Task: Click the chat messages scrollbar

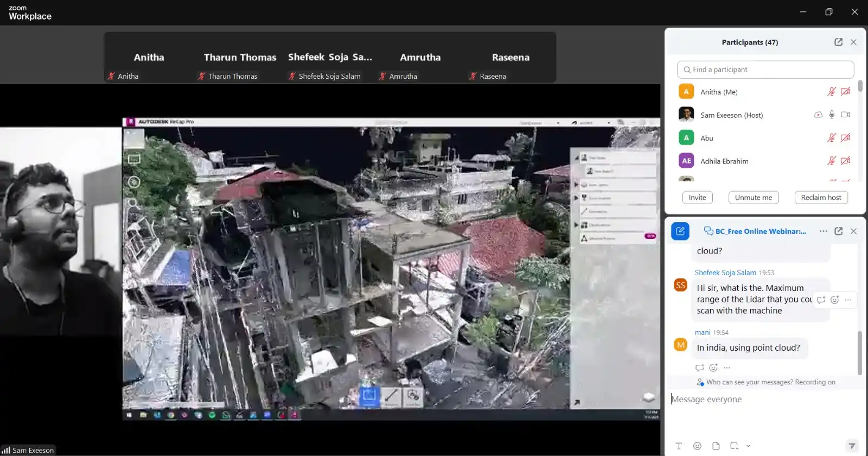Action: (859, 352)
